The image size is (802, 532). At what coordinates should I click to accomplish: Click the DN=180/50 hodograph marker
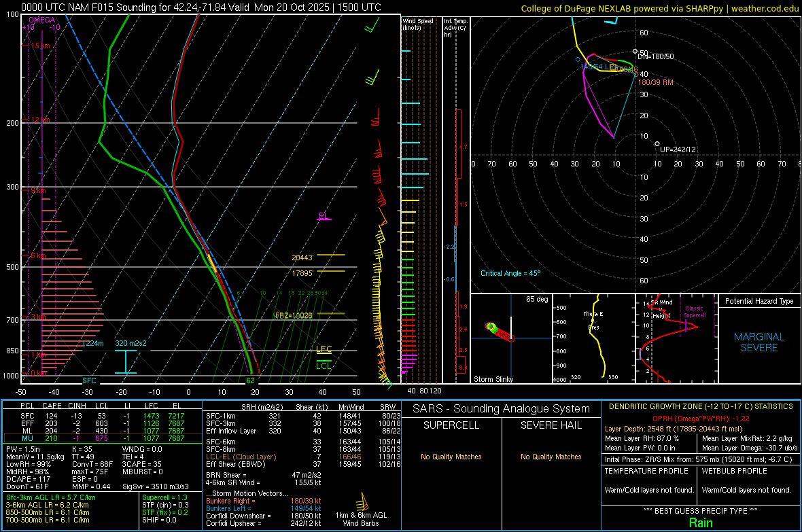[x=636, y=52]
